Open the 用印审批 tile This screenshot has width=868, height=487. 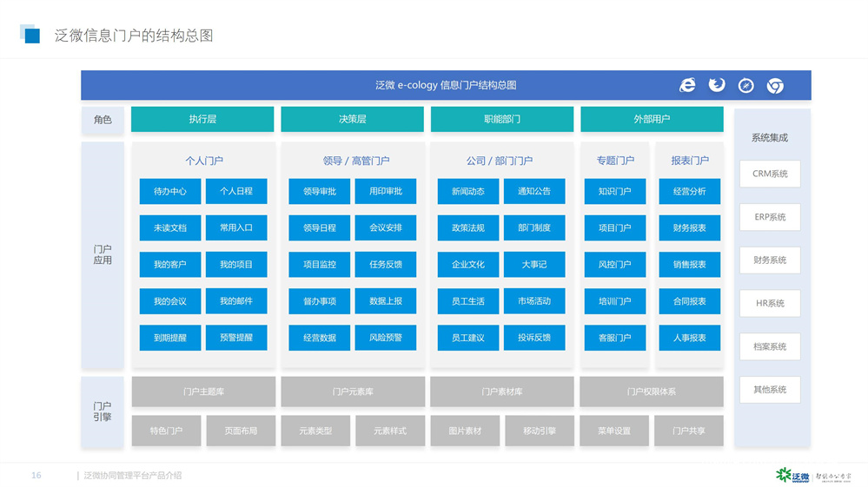[386, 191]
